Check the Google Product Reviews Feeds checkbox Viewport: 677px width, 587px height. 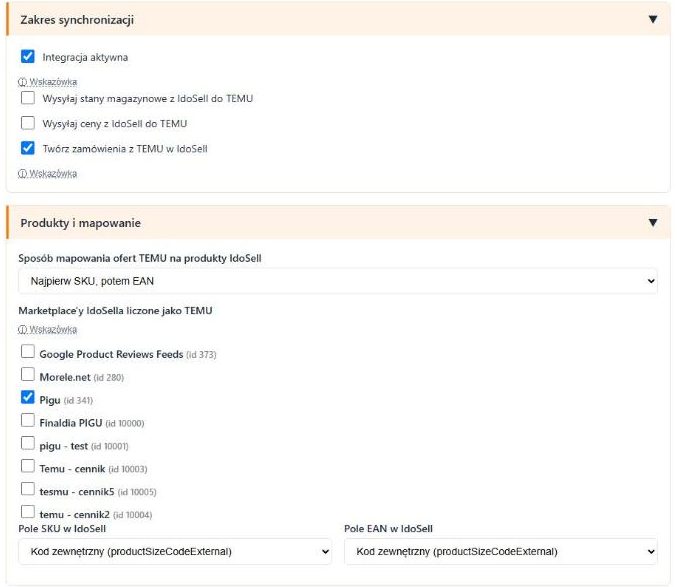pyautogui.click(x=28, y=351)
